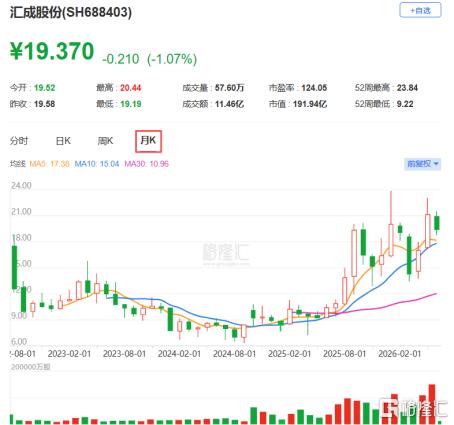The height and width of the screenshot is (425, 454).
Task: Click the 2023-02-01 date axis label
Action: (x=69, y=354)
